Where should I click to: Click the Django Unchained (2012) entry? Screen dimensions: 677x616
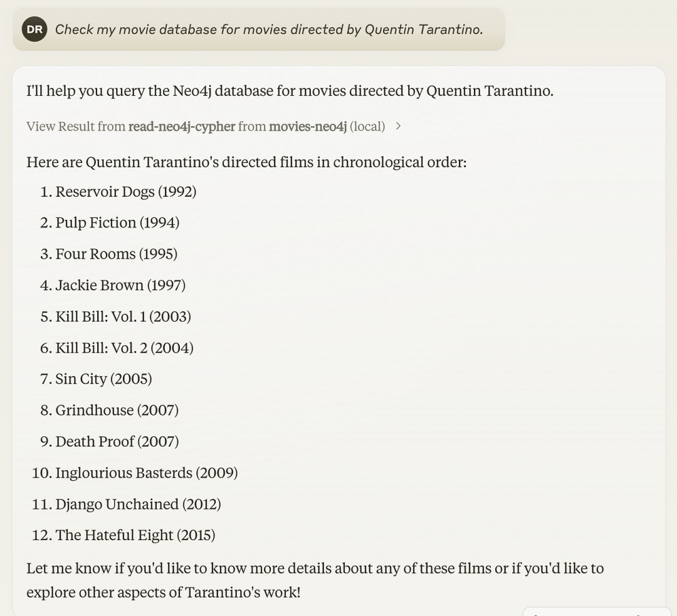138,504
